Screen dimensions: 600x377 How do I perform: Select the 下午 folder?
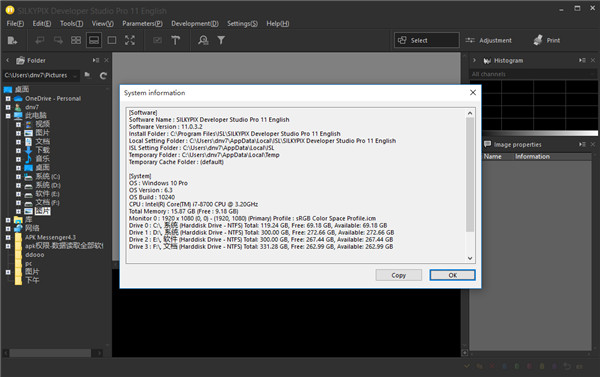pyautogui.click(x=32, y=280)
